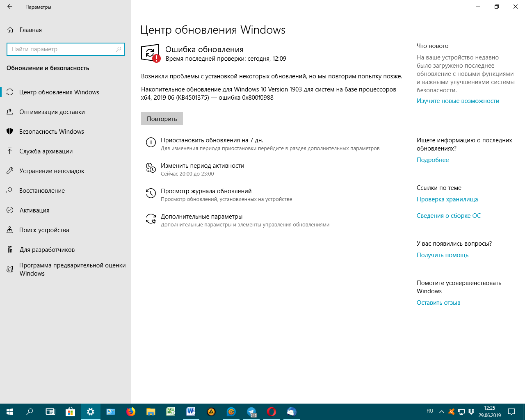The image size is (525, 420).
Task: Click the Оставить отзыв link
Action: [x=438, y=303]
